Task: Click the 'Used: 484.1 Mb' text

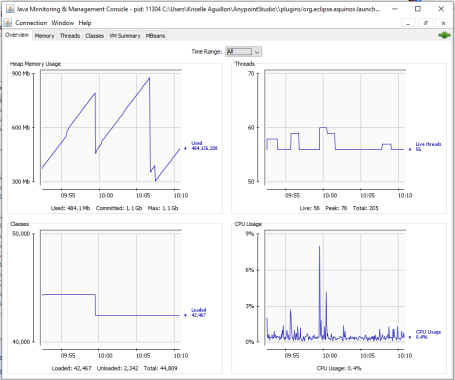Action: point(70,208)
